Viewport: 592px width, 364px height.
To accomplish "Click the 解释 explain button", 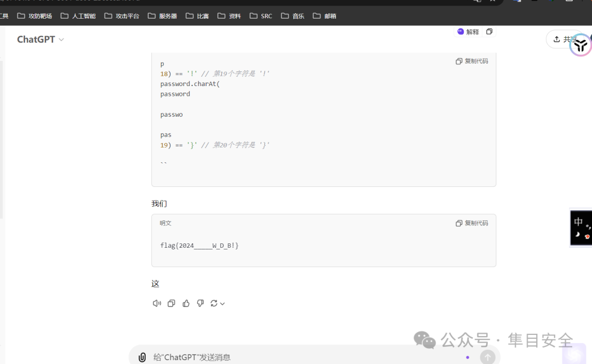I will 468,32.
